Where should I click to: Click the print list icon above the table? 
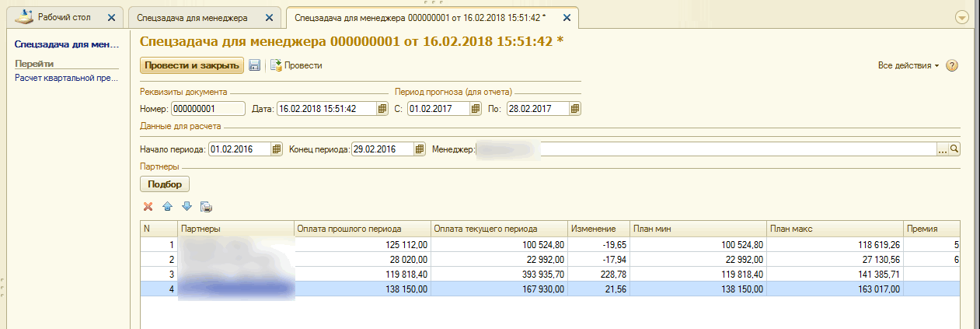pos(206,207)
